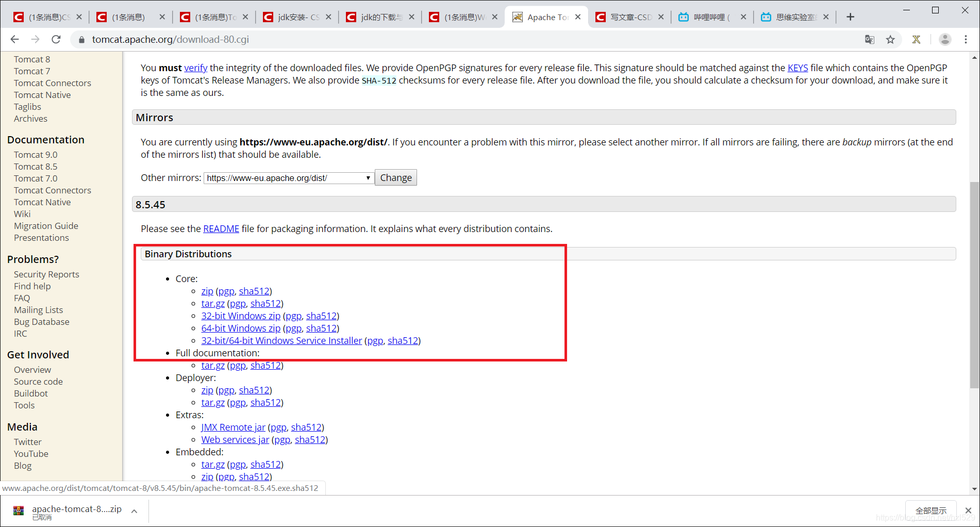The height and width of the screenshot is (527, 980).
Task: Open Mailing Lists link
Action: pyautogui.click(x=38, y=310)
